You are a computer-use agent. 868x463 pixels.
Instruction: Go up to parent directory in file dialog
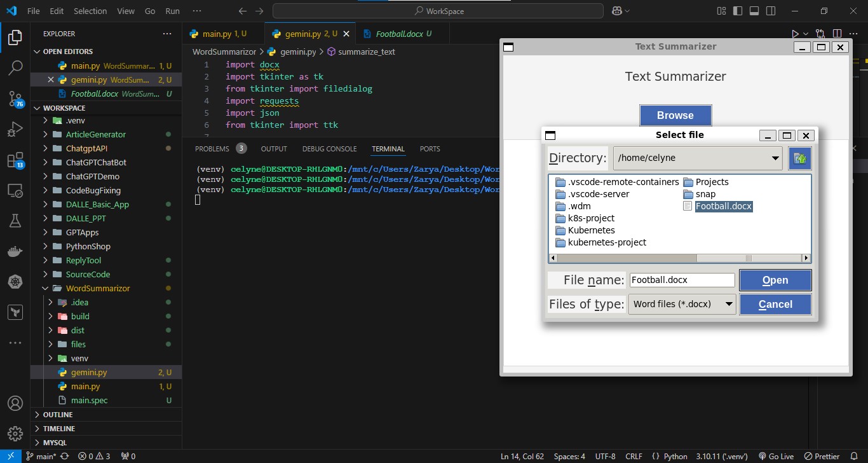pyautogui.click(x=799, y=158)
